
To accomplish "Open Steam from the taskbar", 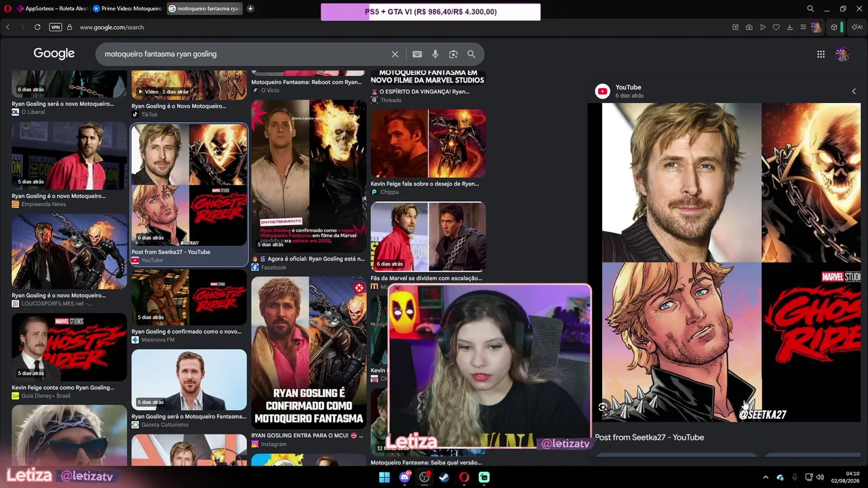I will tap(444, 477).
